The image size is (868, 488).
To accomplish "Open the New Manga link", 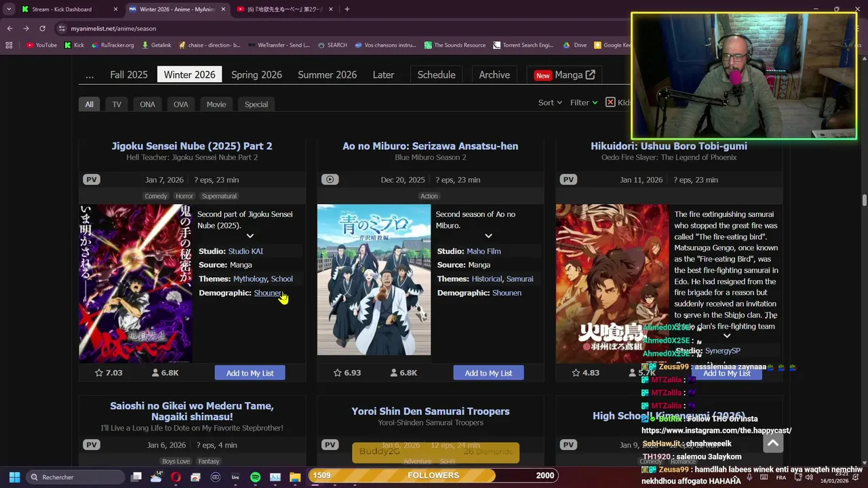I will point(564,75).
